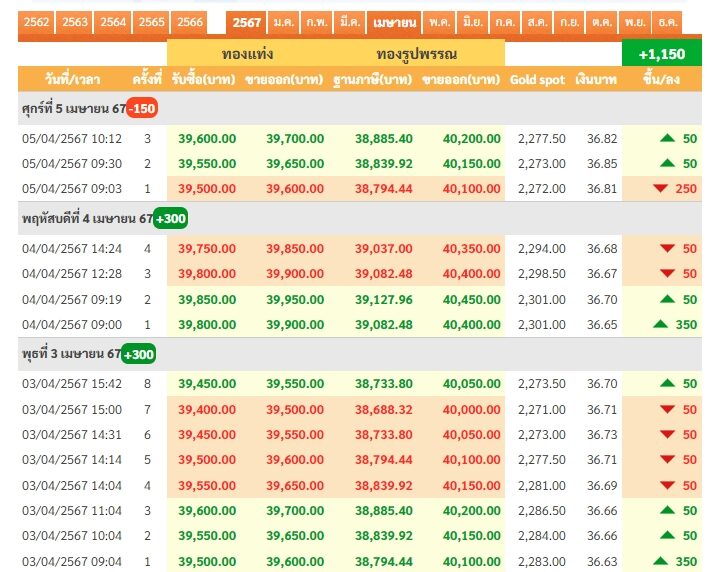Switch to the ต.ค. month tab
This screenshot has width=707, height=572.
602,22
